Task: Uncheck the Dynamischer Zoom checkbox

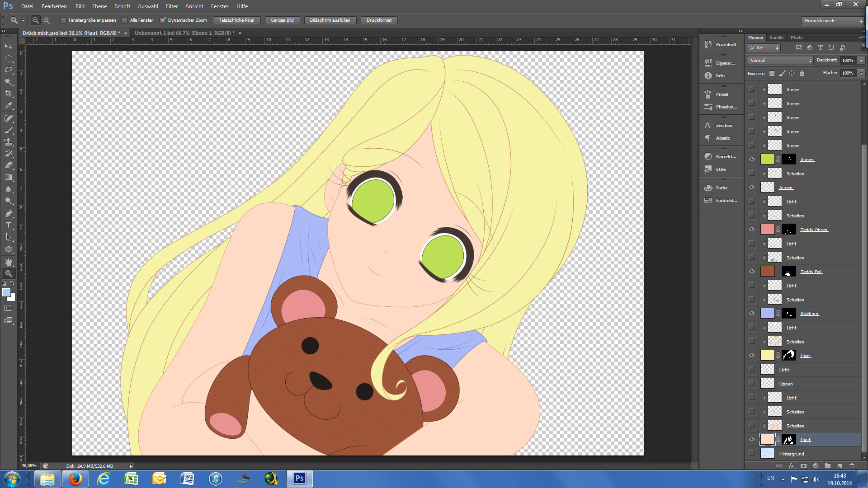Action: pyautogui.click(x=163, y=20)
